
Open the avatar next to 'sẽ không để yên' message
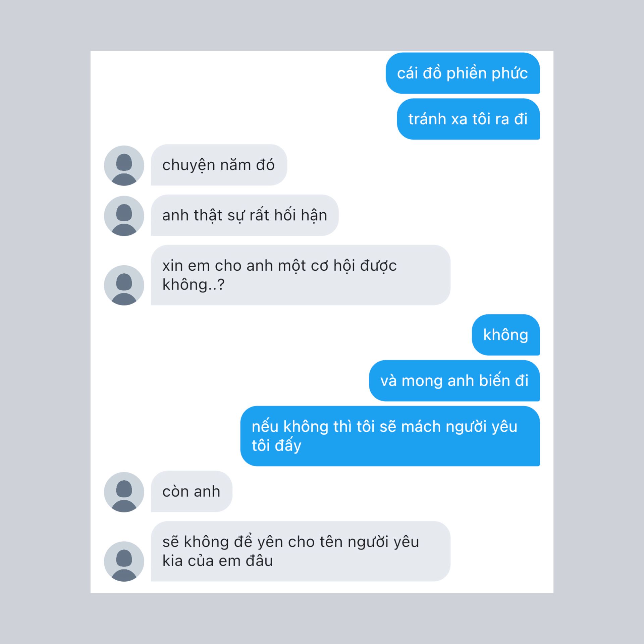(x=124, y=561)
